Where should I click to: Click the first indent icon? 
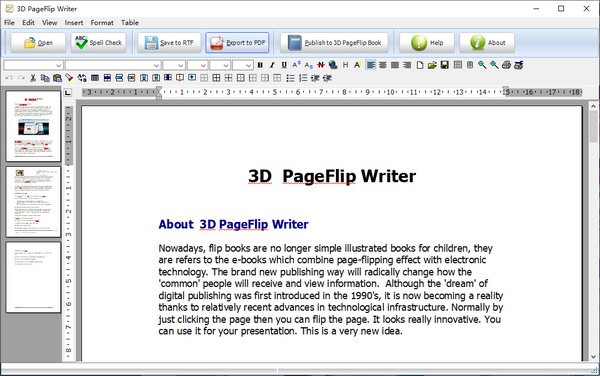coord(315,78)
